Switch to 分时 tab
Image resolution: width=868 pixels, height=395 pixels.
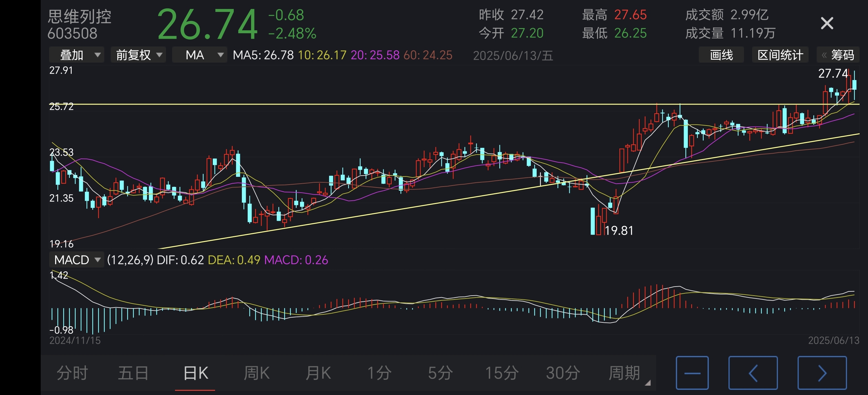pyautogui.click(x=72, y=373)
